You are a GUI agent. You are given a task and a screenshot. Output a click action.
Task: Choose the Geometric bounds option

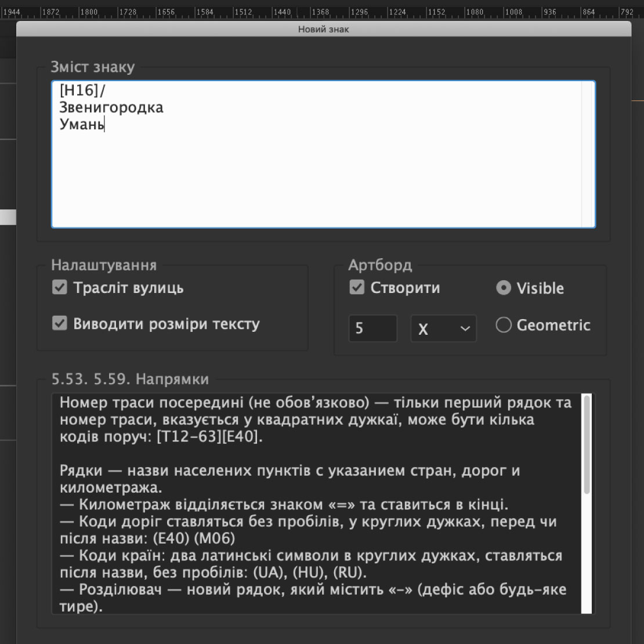pos(503,325)
